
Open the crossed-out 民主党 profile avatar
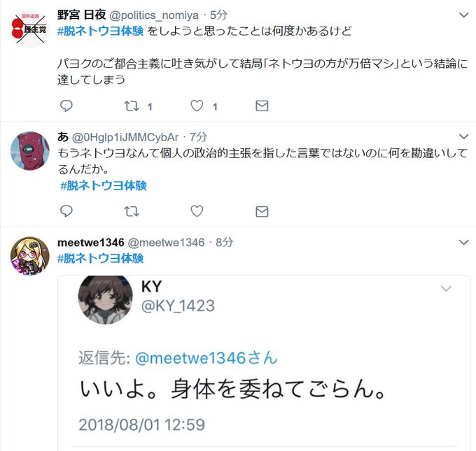click(x=29, y=29)
